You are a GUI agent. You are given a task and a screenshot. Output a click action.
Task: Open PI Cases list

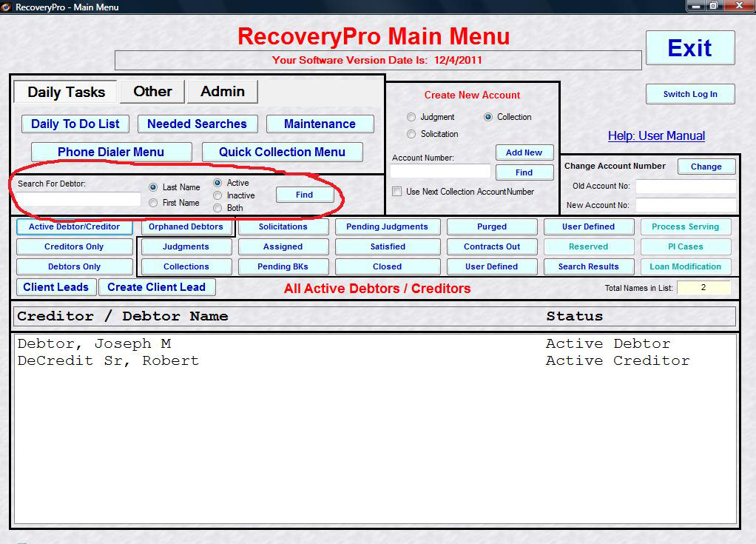[686, 246]
